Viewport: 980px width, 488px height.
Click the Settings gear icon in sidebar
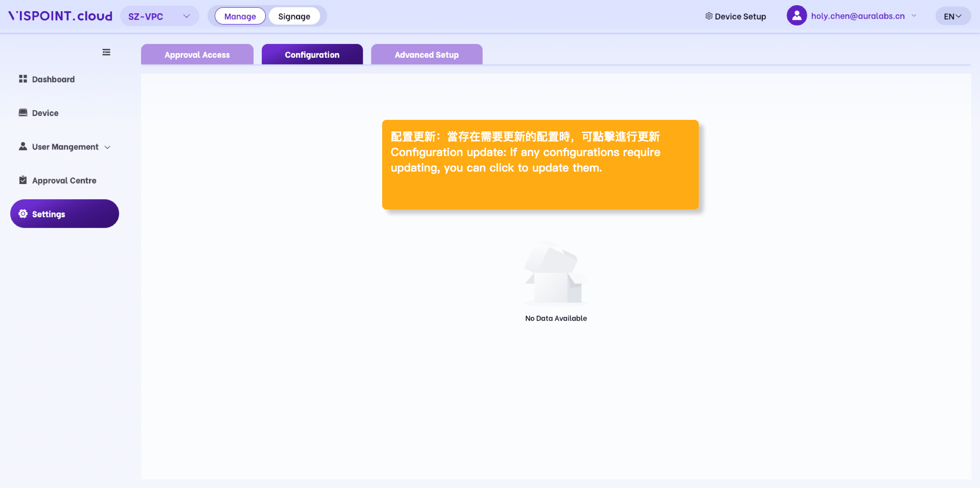pos(23,214)
